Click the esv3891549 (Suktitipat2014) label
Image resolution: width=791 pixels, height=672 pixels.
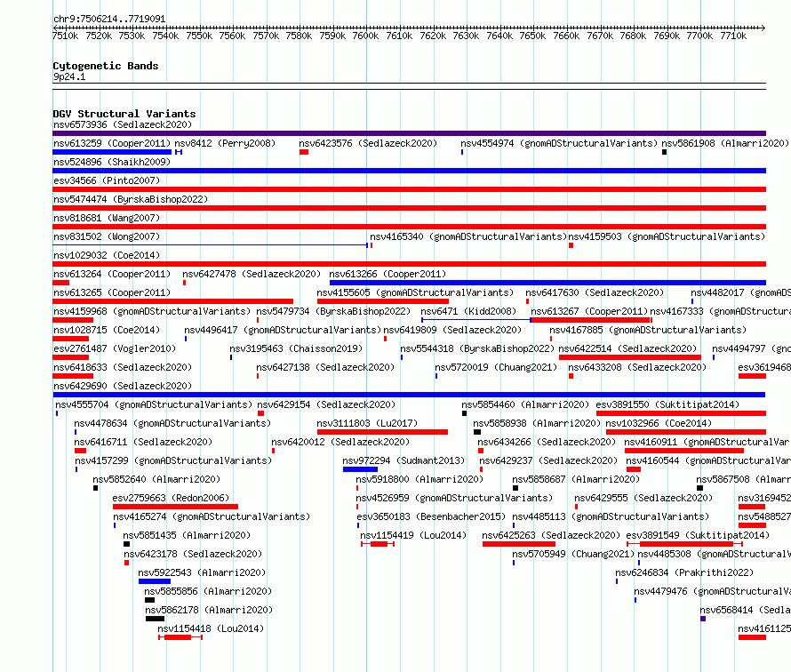(x=698, y=535)
